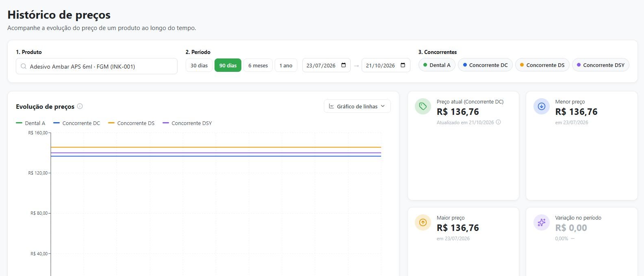Open product selector Adesivo Ambar APS 6ml

pyautogui.click(x=97, y=66)
